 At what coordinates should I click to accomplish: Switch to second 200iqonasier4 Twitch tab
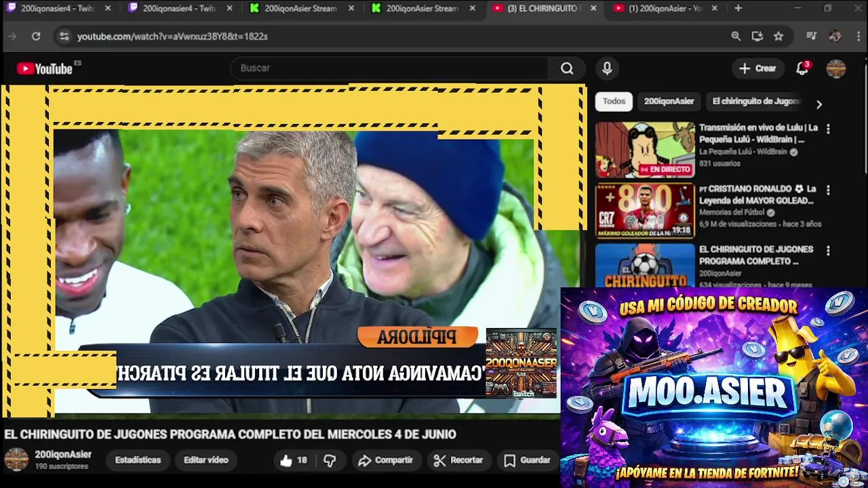(x=179, y=9)
